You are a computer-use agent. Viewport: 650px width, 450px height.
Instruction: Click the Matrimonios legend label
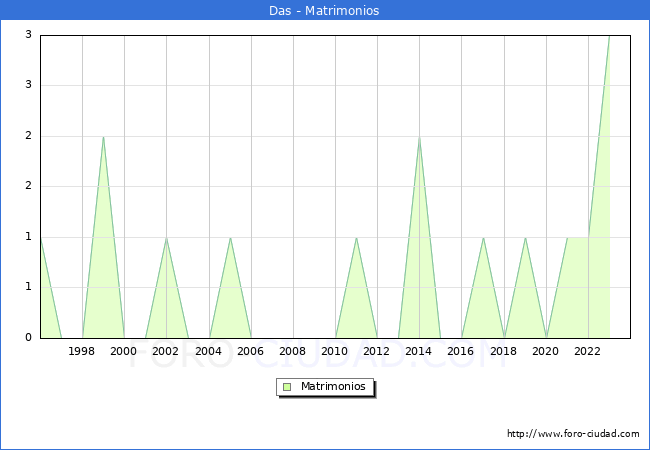(x=333, y=386)
